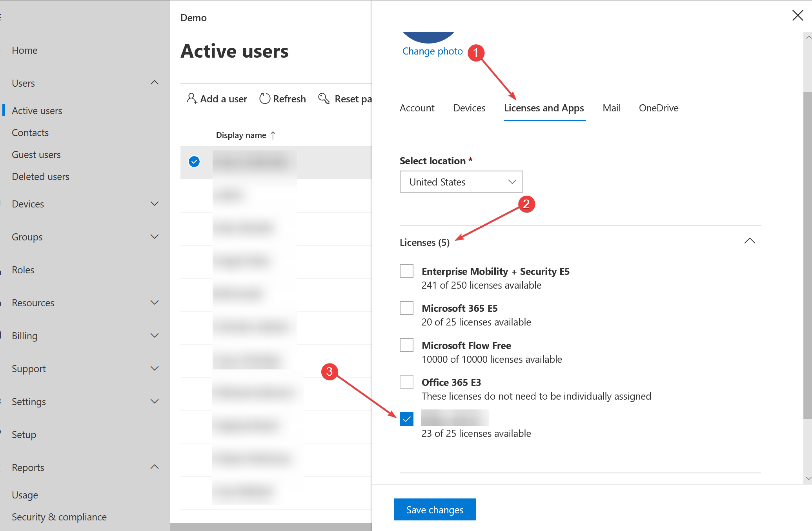812x531 pixels.
Task: Switch to the OneDrive tab
Action: pos(658,108)
